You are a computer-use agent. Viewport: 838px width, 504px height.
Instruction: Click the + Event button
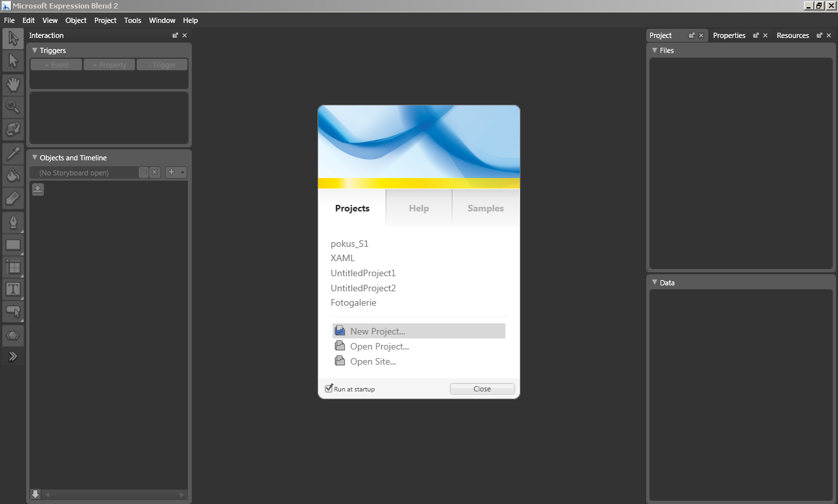point(56,65)
